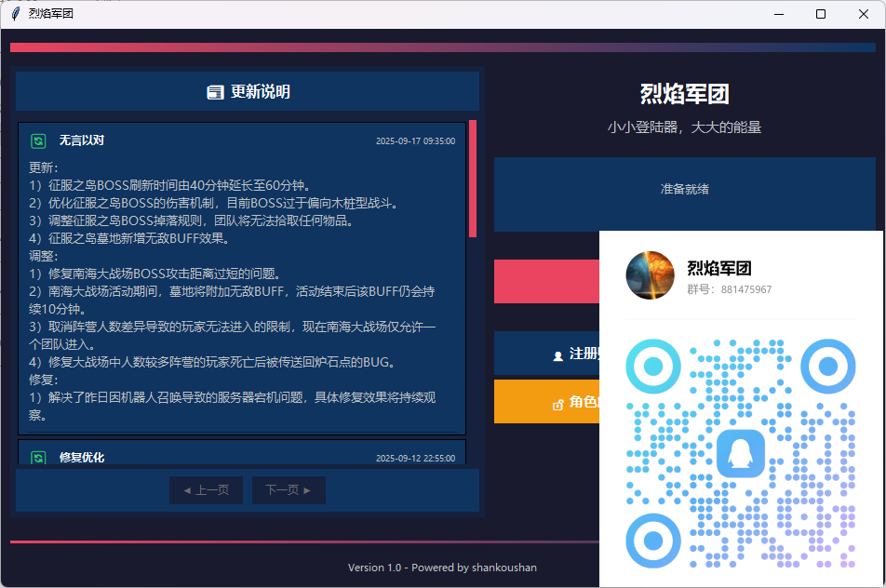Select the 修复优化 update title

(82, 457)
